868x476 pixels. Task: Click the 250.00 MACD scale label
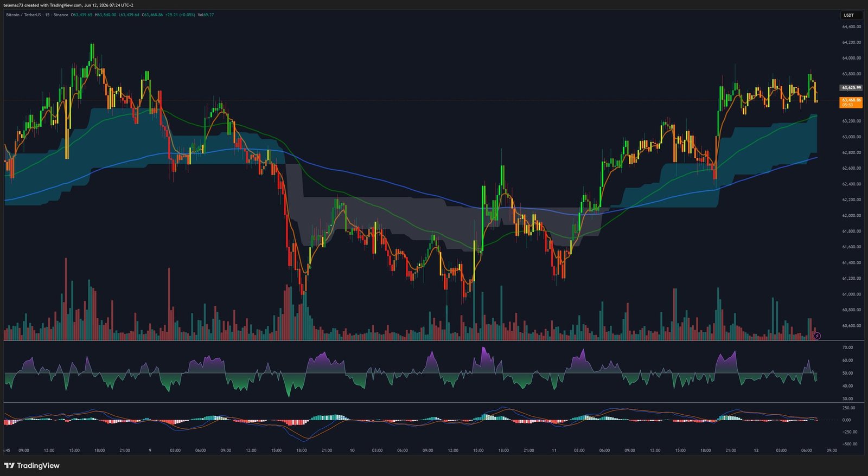849,408
